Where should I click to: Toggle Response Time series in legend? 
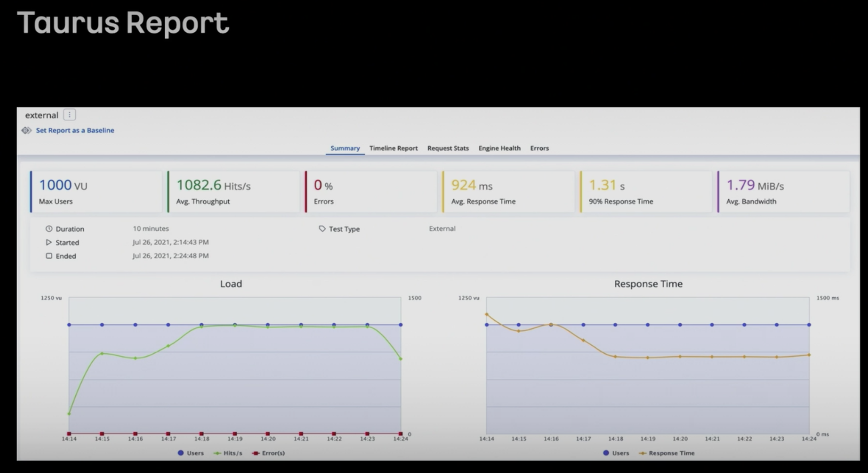tap(667, 453)
